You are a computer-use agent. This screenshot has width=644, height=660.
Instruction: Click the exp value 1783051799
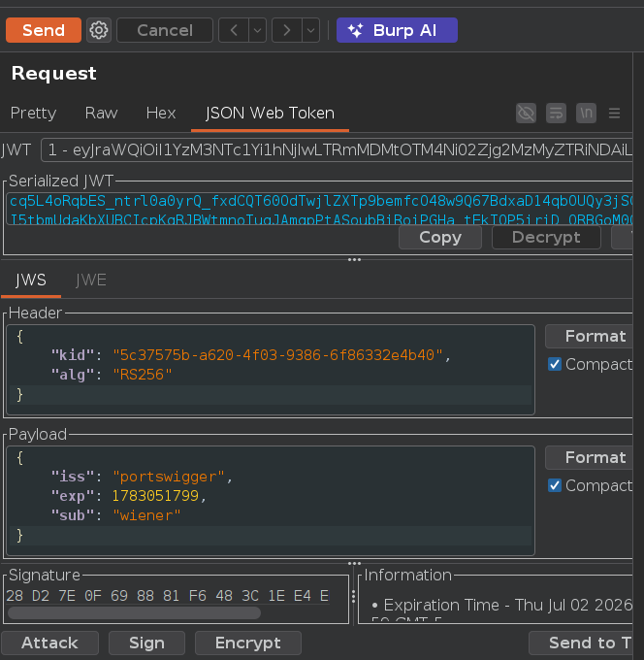(155, 496)
